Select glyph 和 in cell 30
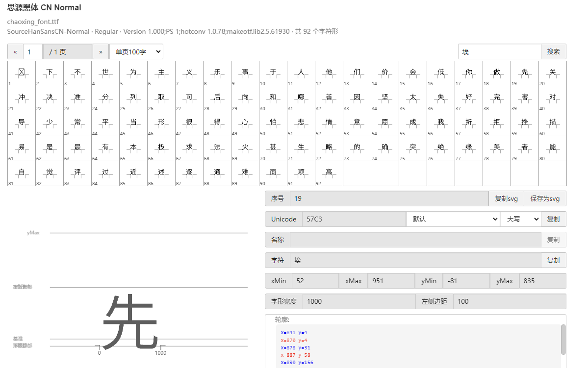The image size is (588, 368). [x=273, y=99]
